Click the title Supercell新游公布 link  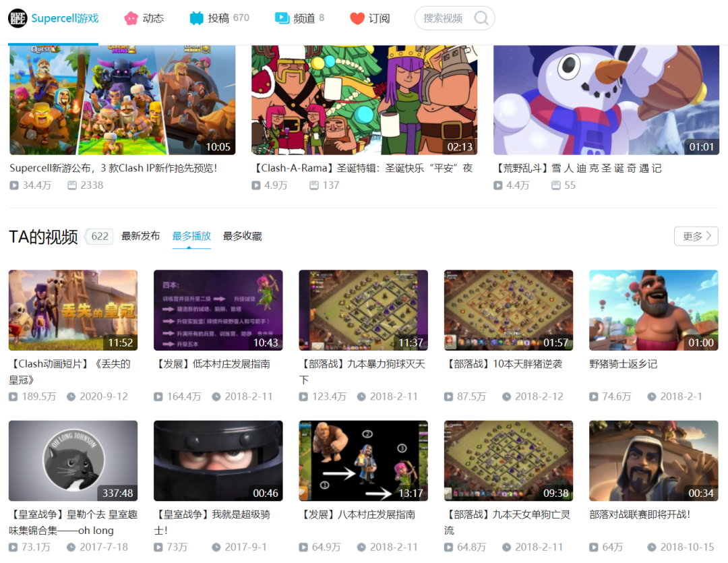tap(113, 168)
